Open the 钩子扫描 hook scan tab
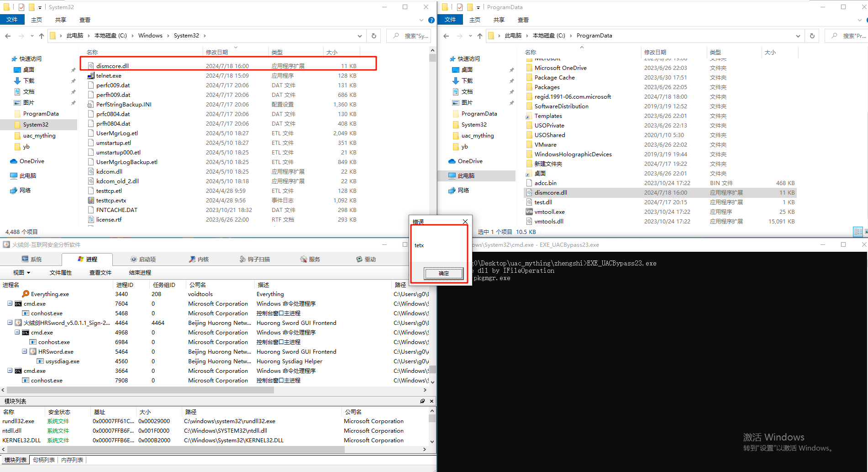 pos(255,259)
